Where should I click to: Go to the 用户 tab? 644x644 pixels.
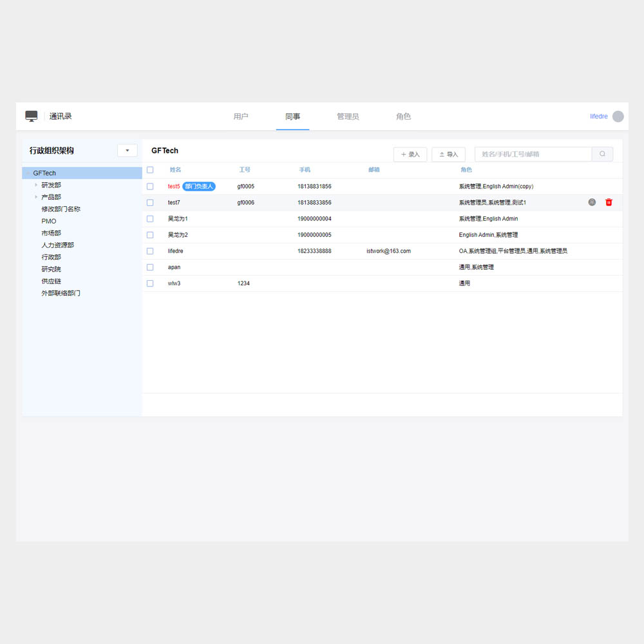click(x=241, y=117)
